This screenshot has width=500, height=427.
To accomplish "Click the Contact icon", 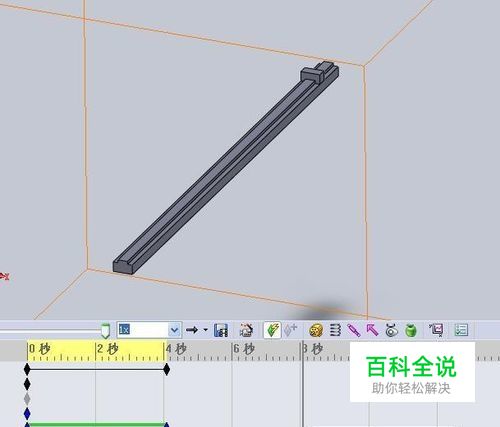I will [391, 330].
